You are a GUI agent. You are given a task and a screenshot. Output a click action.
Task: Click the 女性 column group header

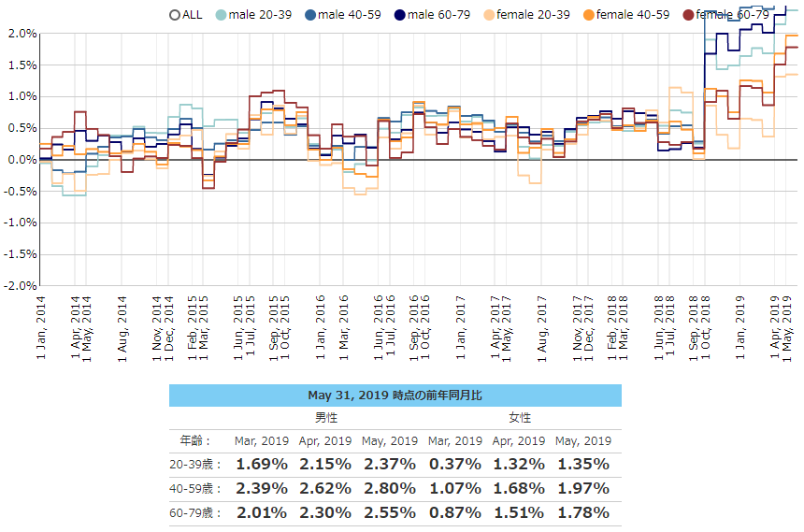[x=519, y=418]
